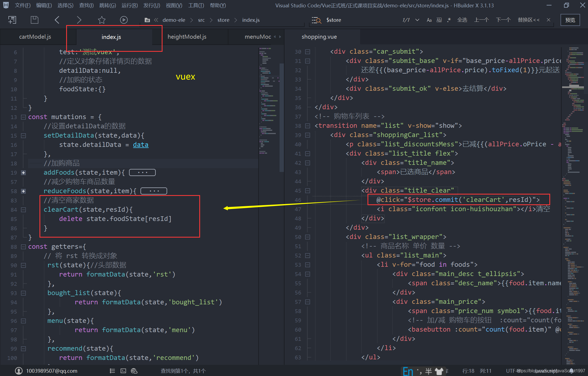
Task: Open the 查找(I) menu
Action: [87, 5]
